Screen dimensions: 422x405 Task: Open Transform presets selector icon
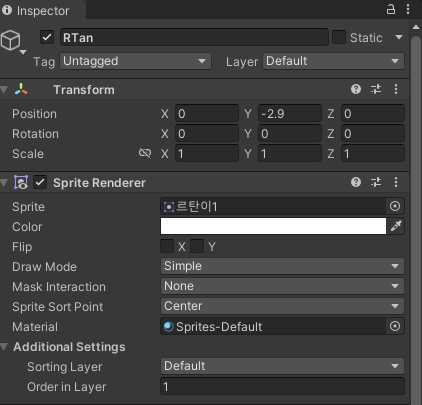(x=376, y=89)
